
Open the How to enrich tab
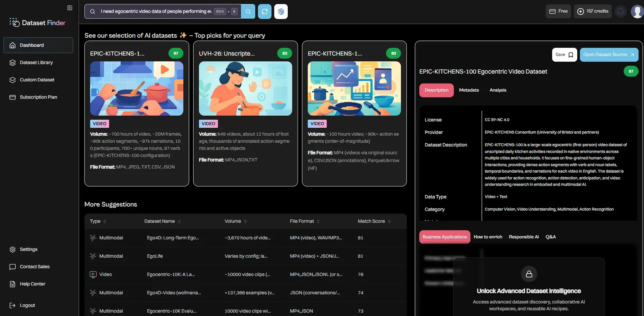(488, 237)
